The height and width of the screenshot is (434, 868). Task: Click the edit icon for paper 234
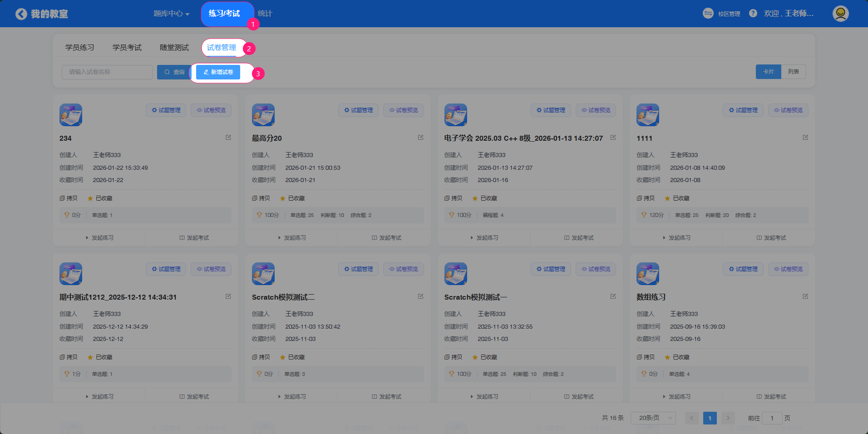tap(228, 138)
